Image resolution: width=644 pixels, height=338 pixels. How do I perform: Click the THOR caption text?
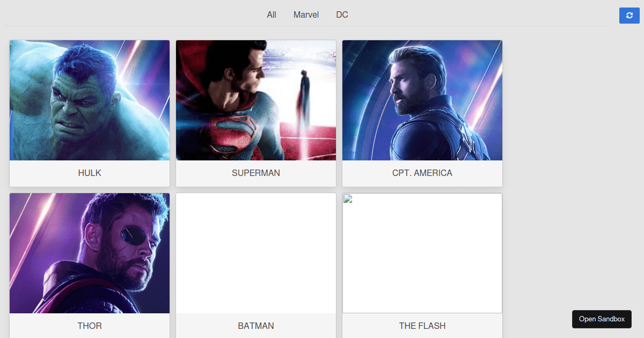90,326
